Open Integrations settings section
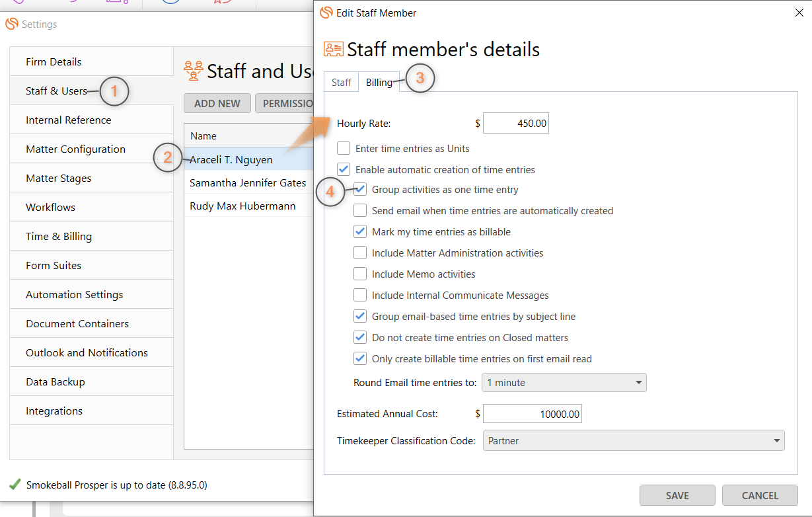Viewport: 812px width, 517px height. (x=91, y=411)
